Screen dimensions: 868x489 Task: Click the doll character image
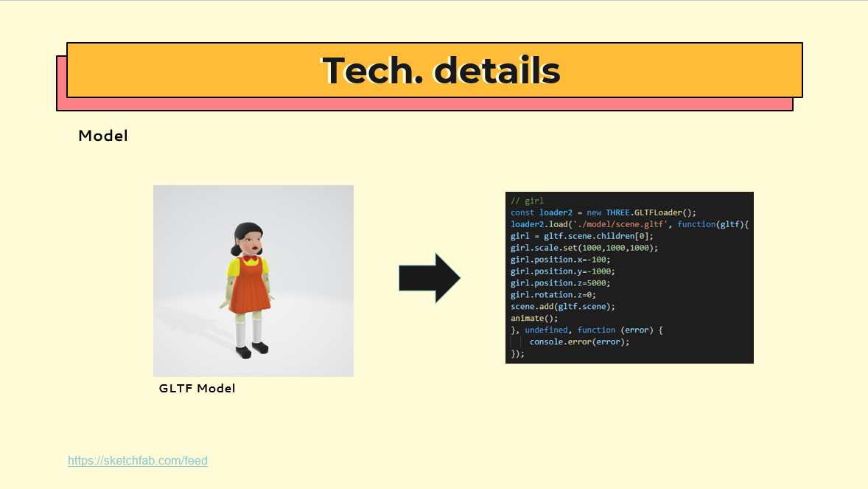click(253, 280)
